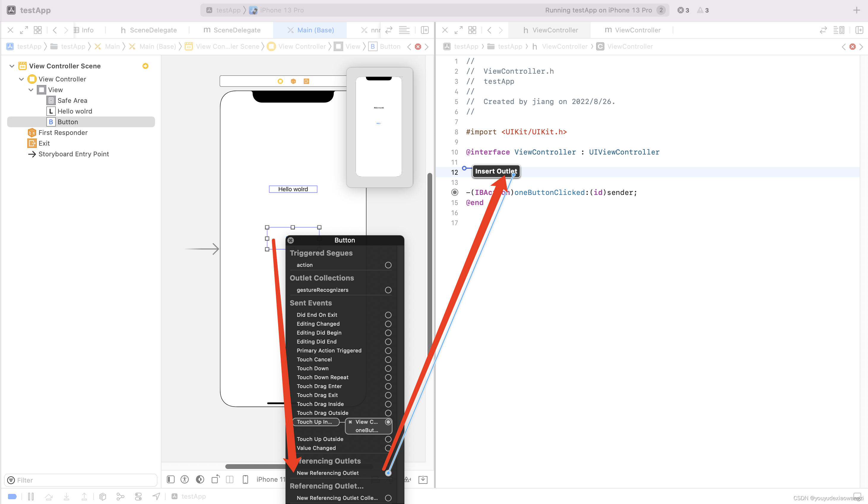Click the outline Filter field

click(83, 480)
